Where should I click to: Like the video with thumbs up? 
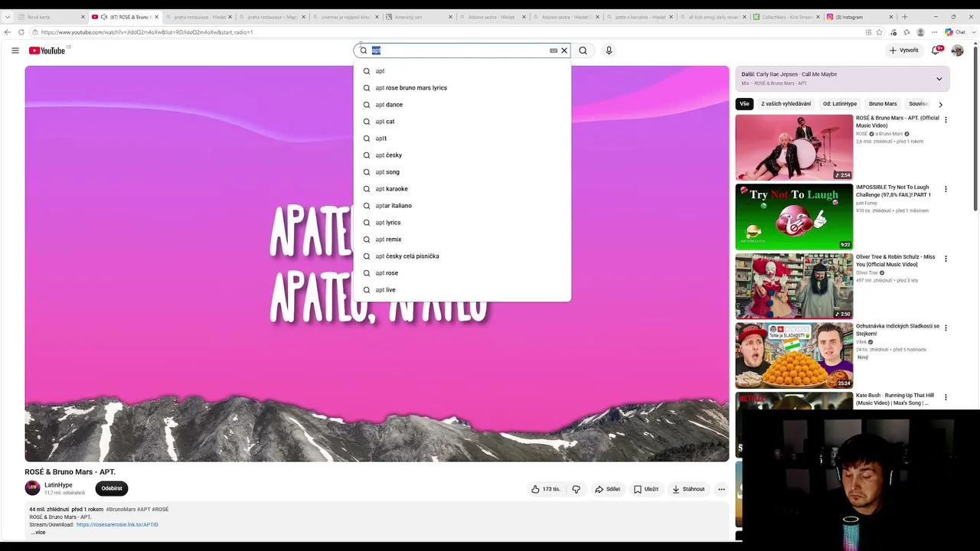[546, 489]
